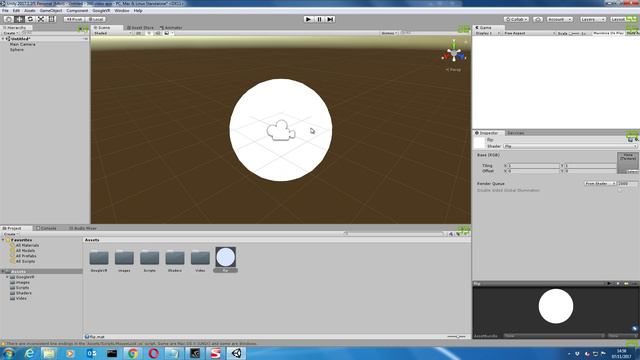The image size is (640, 360).
Task: Pause the game playback
Action: [x=319, y=19]
